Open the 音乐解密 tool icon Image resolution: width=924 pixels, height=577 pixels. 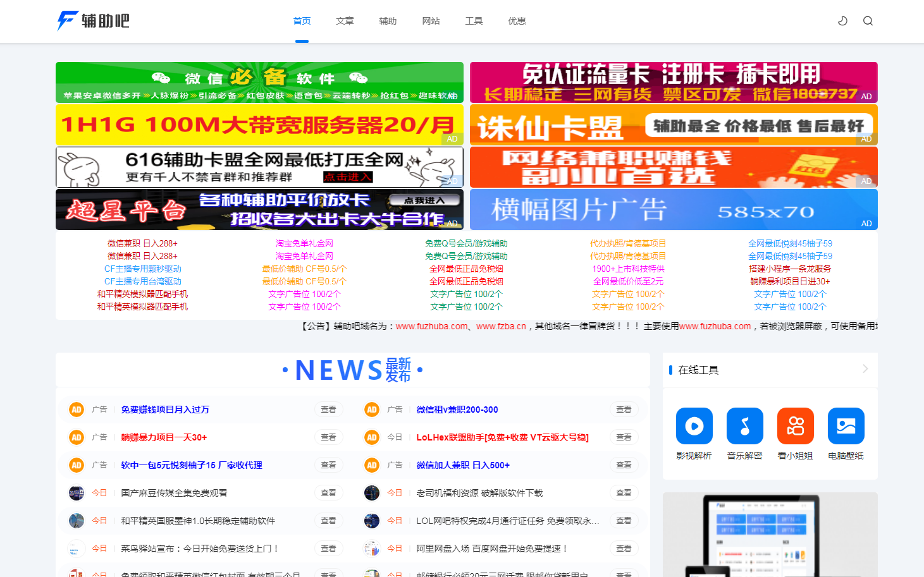pos(744,426)
